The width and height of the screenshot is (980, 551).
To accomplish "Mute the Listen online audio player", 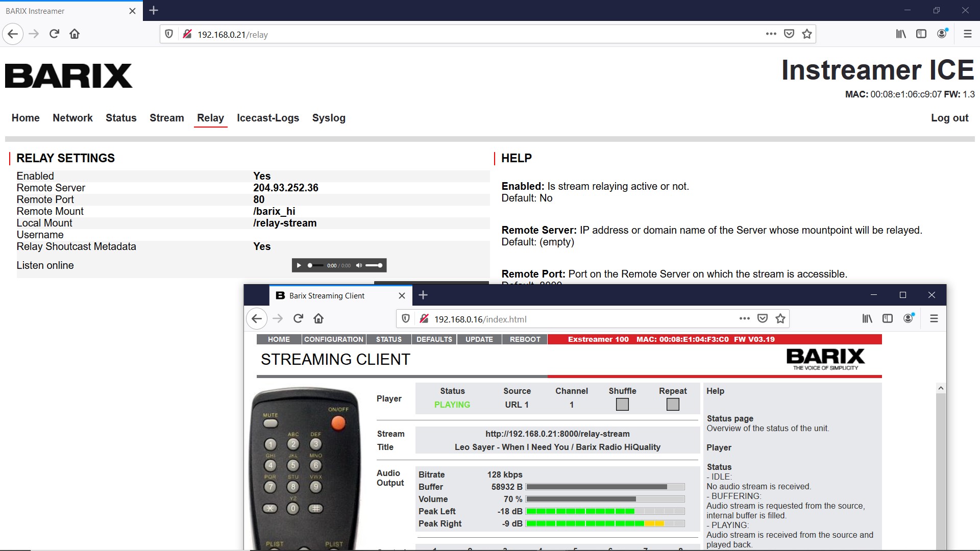I will [359, 265].
